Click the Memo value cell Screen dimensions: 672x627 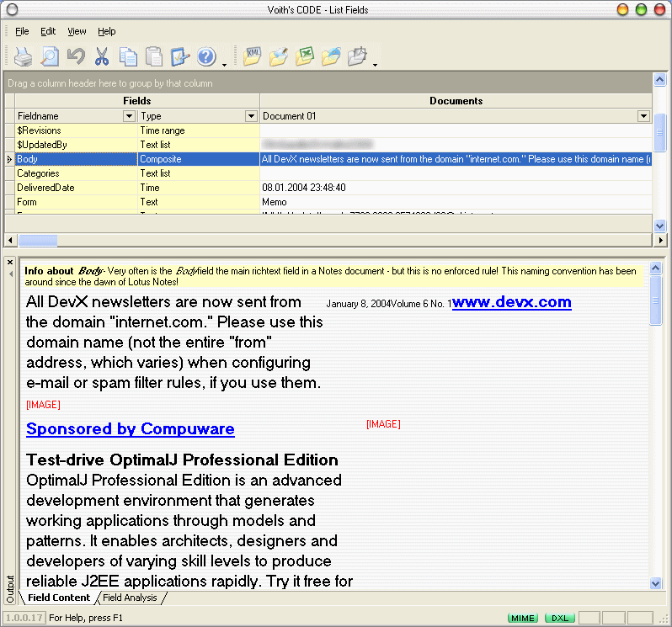(x=456, y=202)
